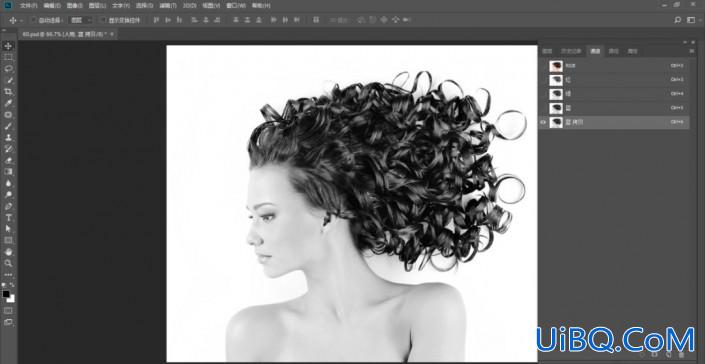Hide the 蓝 拷贝 channel eye icon
This screenshot has width=705, height=364.
543,122
